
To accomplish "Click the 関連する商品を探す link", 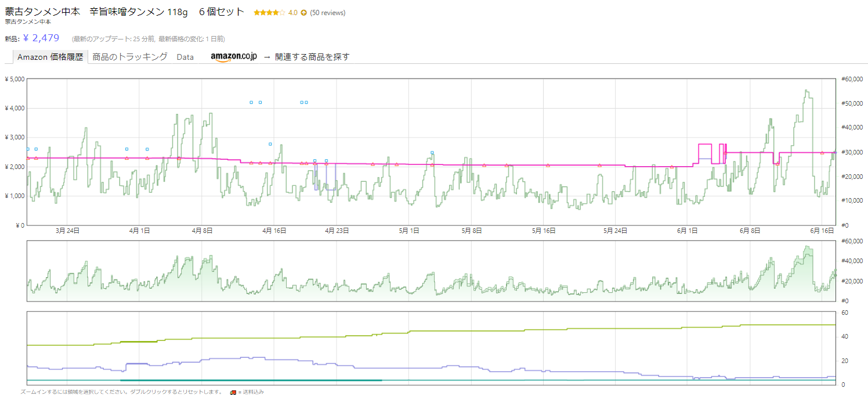I will pyautogui.click(x=312, y=57).
